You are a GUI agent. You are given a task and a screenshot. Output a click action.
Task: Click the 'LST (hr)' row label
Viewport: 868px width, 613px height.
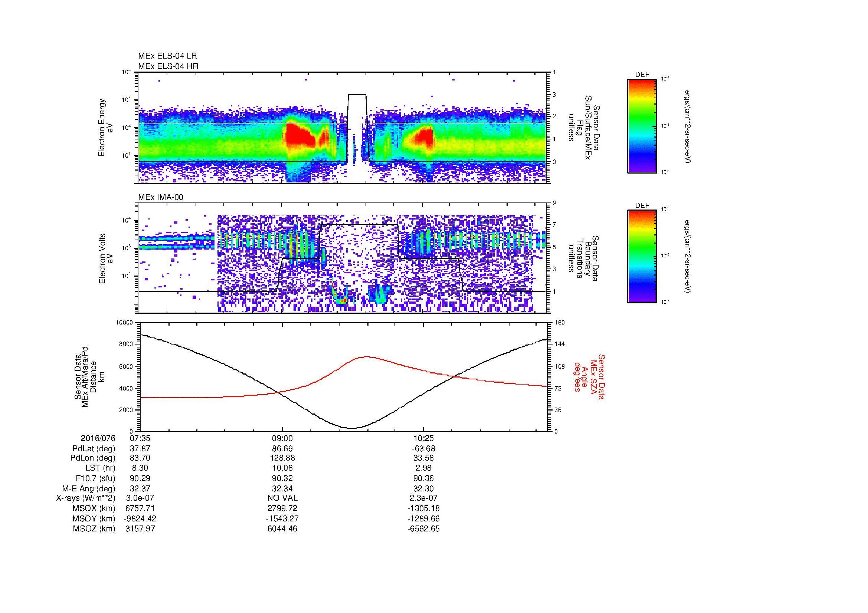tap(100, 468)
